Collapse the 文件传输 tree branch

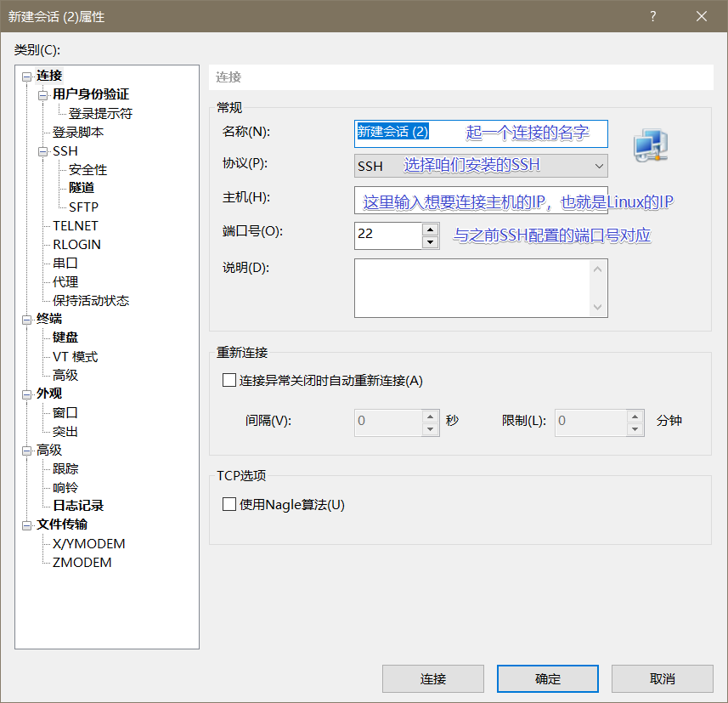coord(27,524)
